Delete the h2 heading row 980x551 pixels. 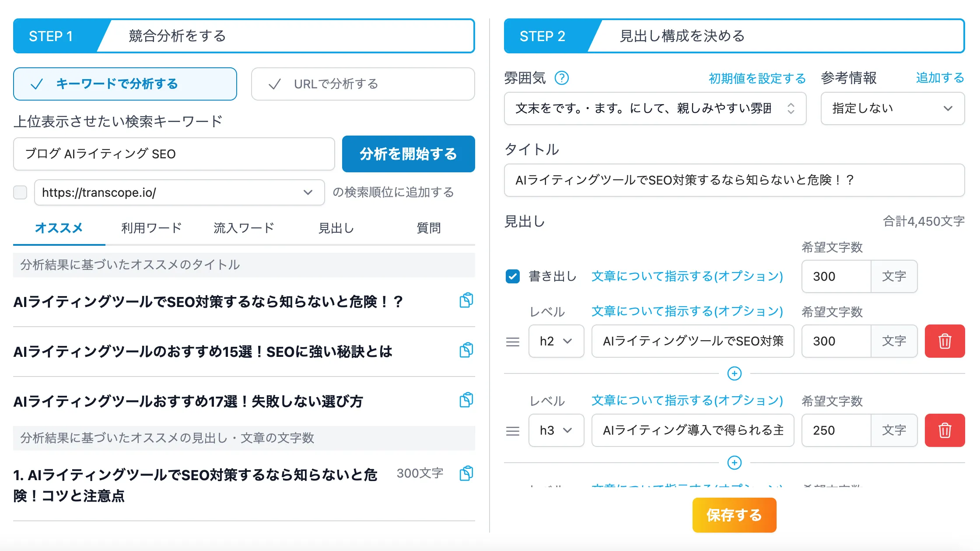pos(945,341)
